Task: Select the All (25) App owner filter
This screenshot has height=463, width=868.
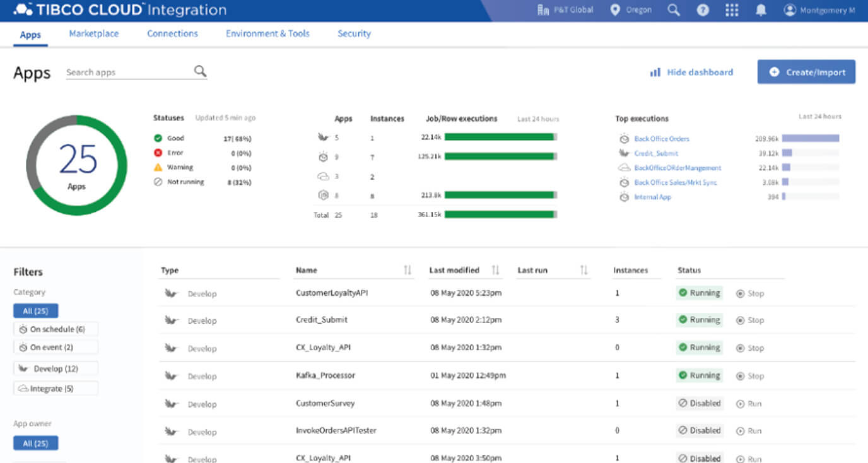Action: tap(35, 443)
